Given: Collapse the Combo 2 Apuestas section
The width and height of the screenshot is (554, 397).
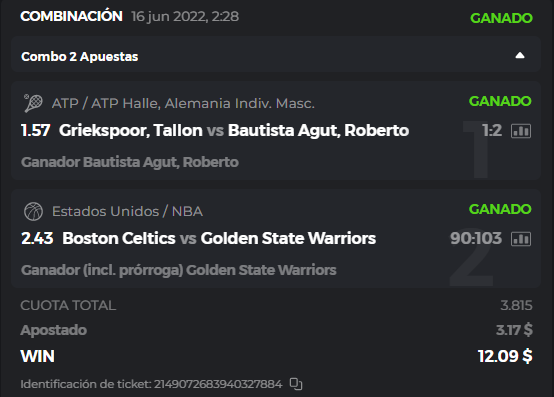Looking at the screenshot, I should (x=520, y=55).
